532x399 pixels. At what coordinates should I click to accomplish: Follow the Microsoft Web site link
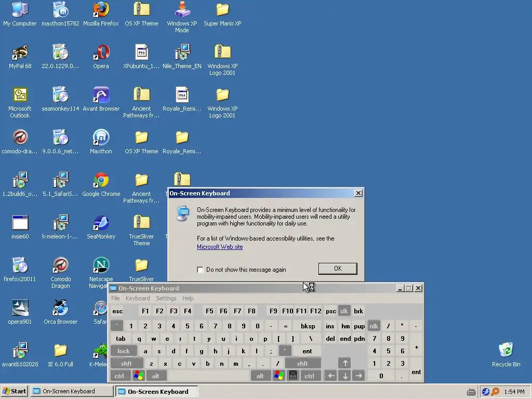(220, 247)
